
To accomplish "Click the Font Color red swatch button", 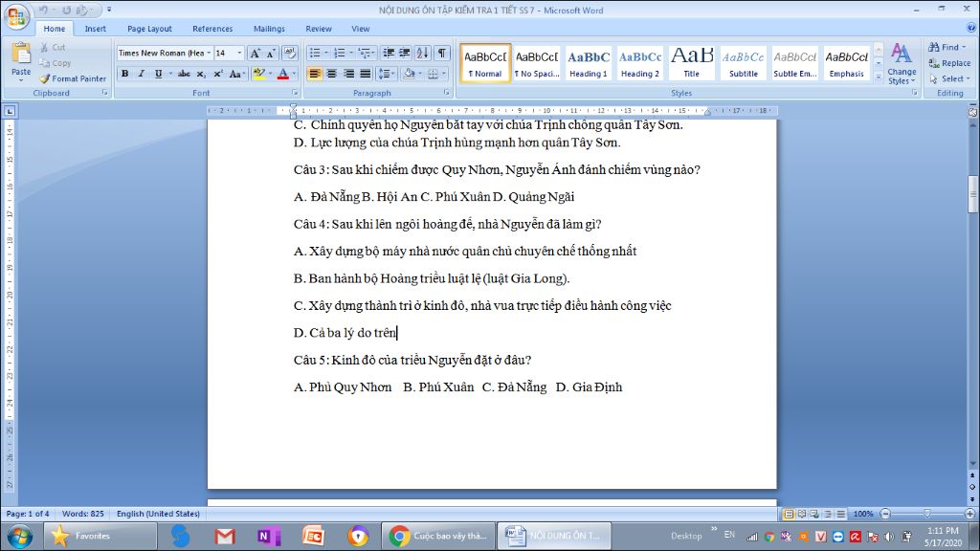I will 282,74.
